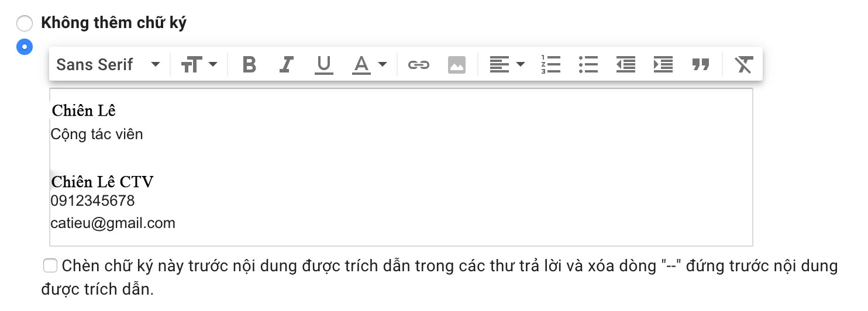Screen dimensions: 868x311
Task: Click the 'Cộng tác viên' line in signature
Action: 97,134
